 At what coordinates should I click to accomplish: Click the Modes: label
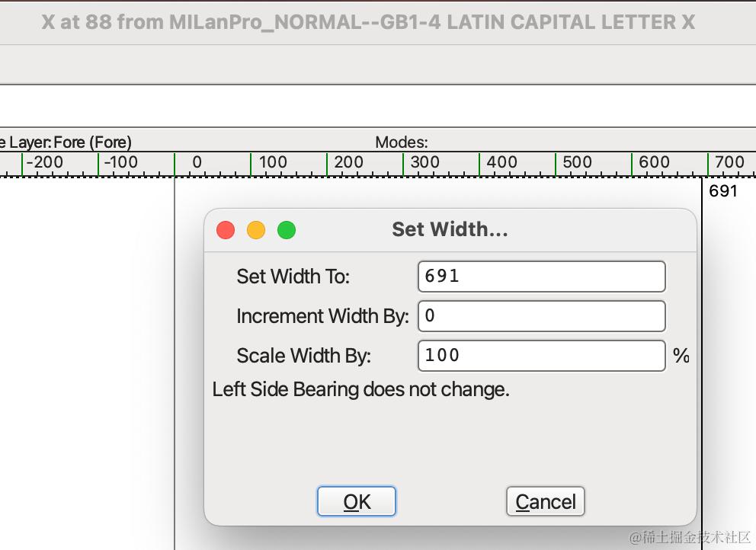(402, 142)
